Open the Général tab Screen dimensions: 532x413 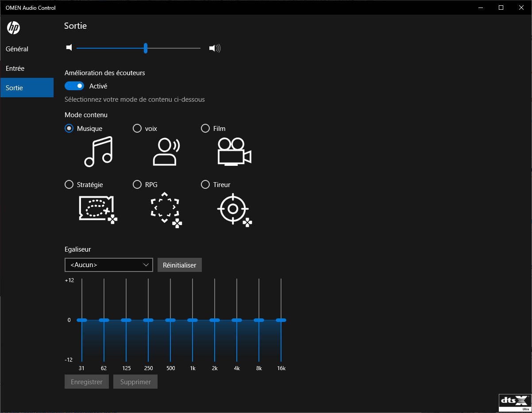(27, 49)
